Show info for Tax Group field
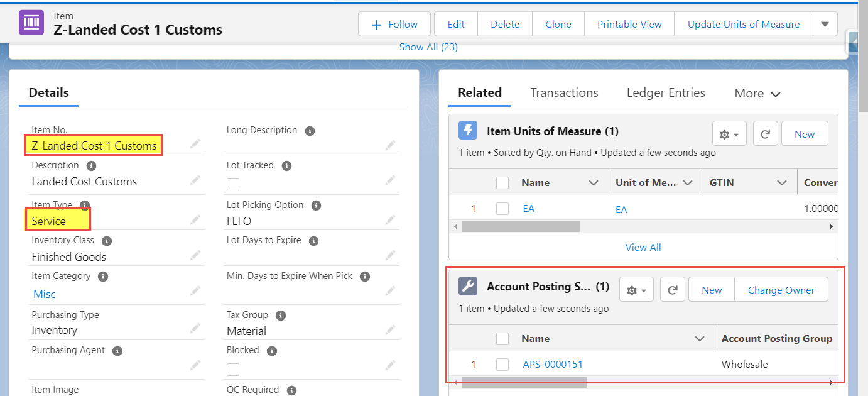 click(281, 316)
